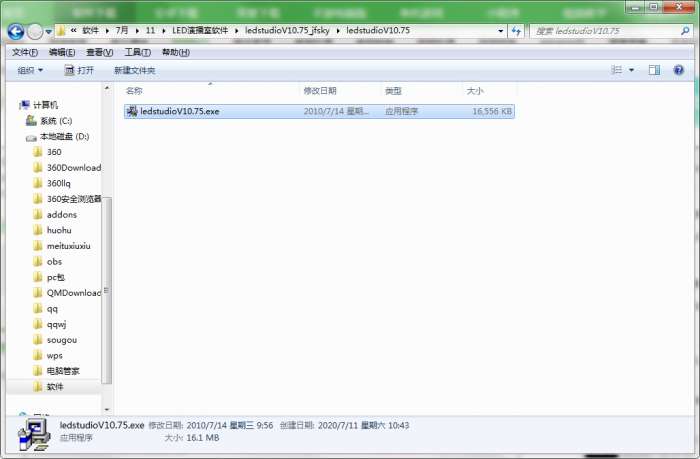Select the ledstudioV10.75.exe file
The width and height of the screenshot is (700, 459).
(x=319, y=111)
